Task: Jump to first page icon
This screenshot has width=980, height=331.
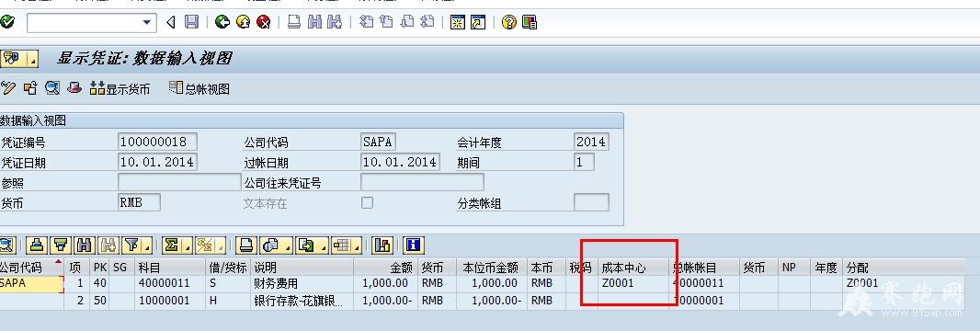Action: (x=367, y=22)
